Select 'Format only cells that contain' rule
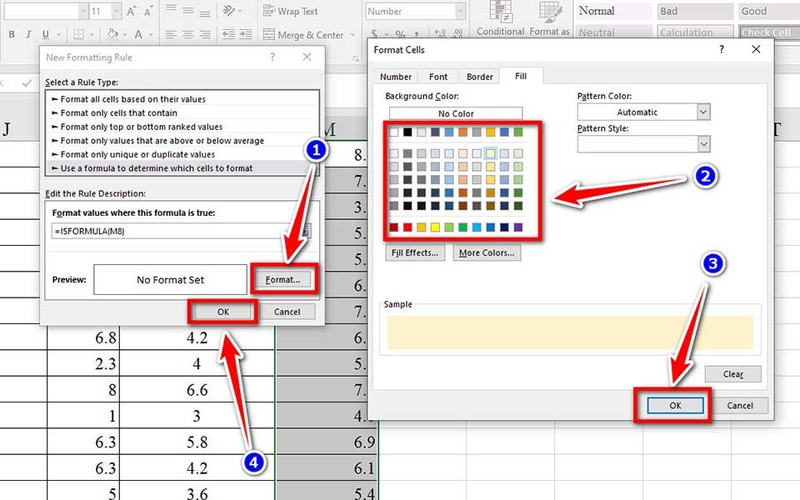 coord(182,113)
